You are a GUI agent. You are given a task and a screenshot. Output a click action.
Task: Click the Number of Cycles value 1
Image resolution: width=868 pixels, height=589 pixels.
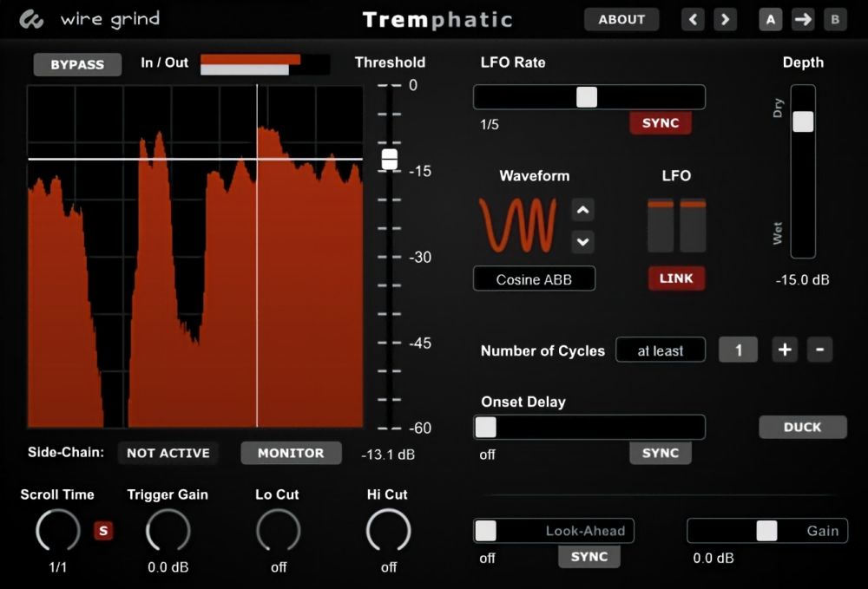738,350
